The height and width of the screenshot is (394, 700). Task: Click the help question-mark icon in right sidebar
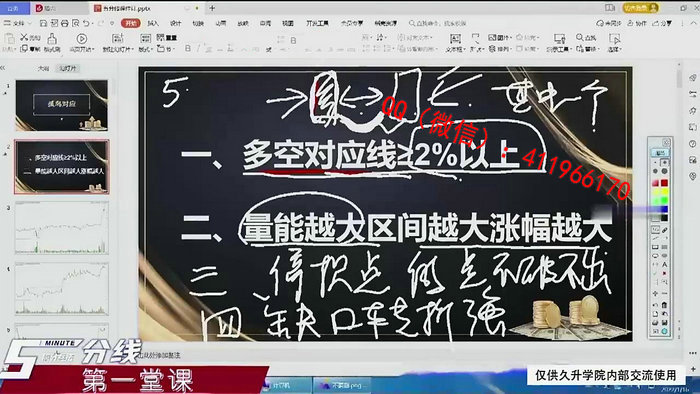click(x=692, y=144)
